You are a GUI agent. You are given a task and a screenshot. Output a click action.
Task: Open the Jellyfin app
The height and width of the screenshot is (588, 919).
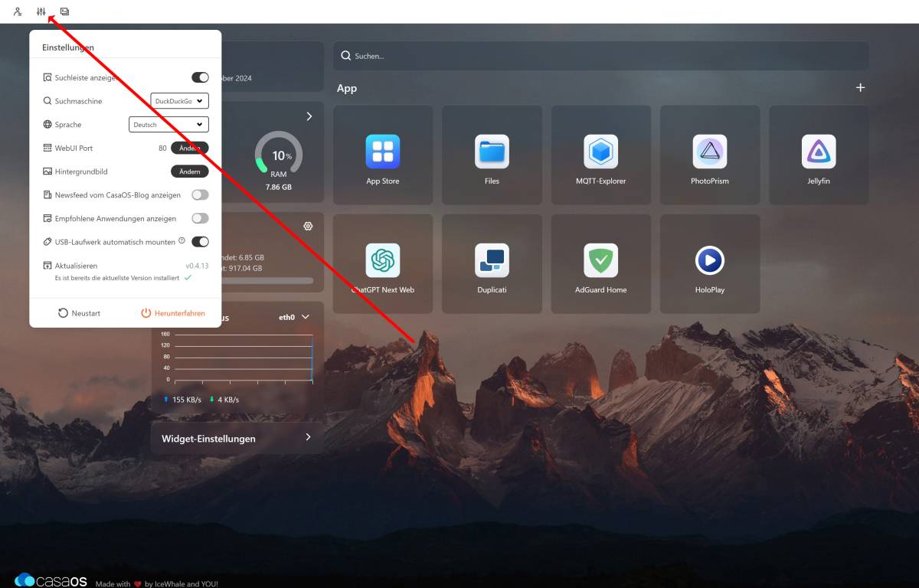click(x=819, y=155)
